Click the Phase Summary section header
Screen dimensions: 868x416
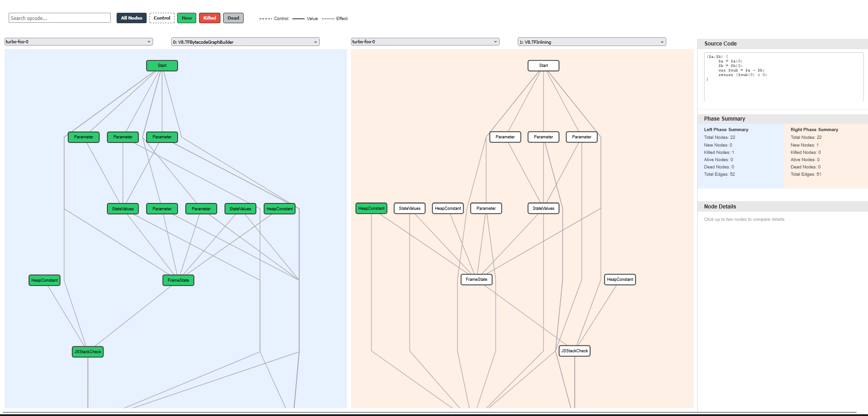coord(782,119)
